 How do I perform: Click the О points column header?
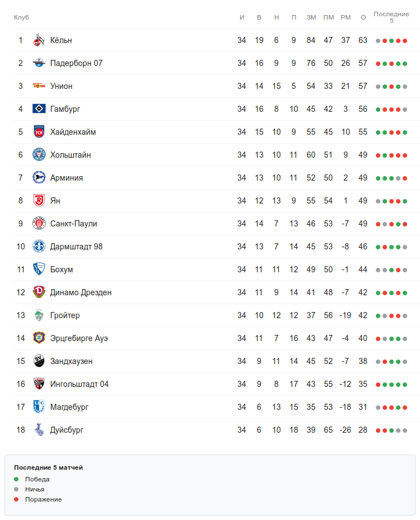[x=363, y=17]
